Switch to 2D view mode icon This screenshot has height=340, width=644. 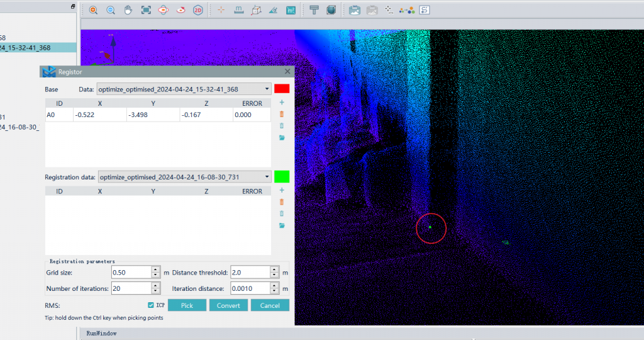pos(198,10)
